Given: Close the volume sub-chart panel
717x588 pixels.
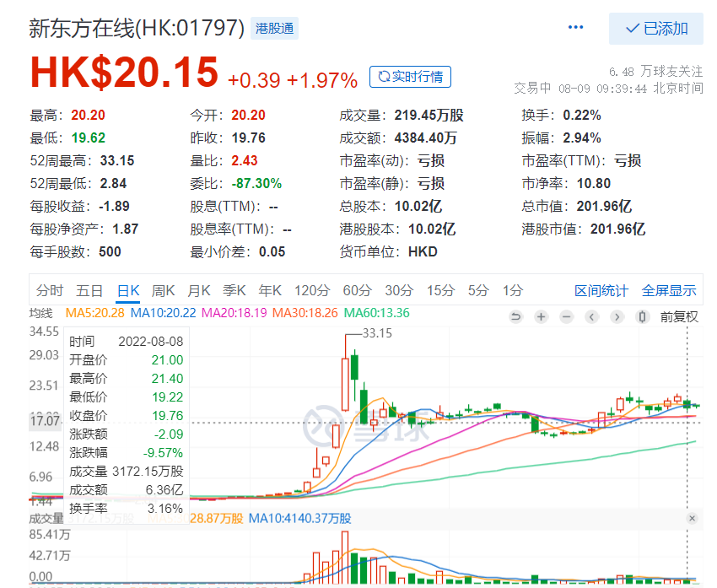Looking at the screenshot, I should (x=693, y=518).
